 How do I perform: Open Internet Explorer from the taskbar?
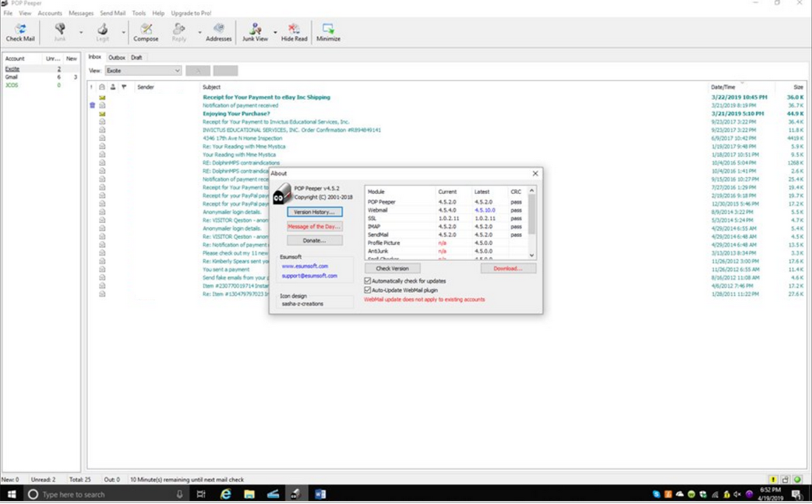(226, 494)
